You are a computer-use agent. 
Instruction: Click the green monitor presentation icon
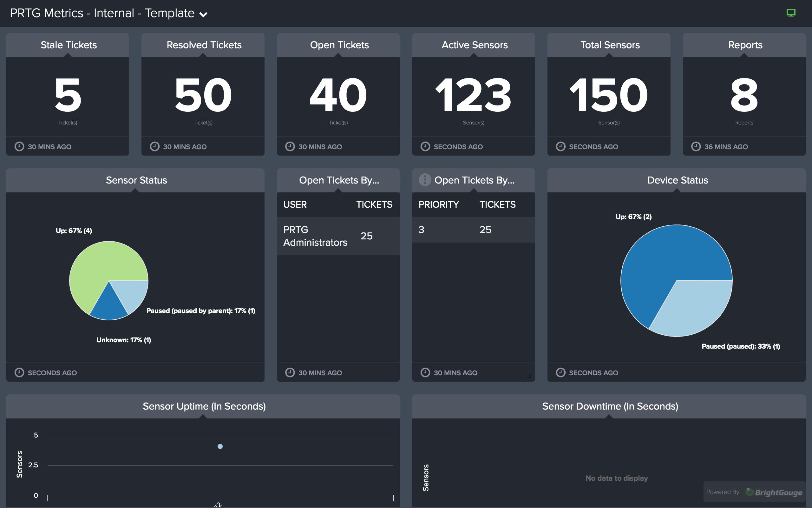tap(791, 13)
